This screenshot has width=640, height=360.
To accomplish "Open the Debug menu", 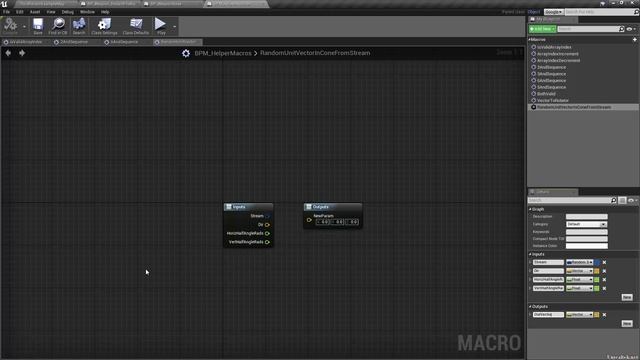I will (68, 12).
